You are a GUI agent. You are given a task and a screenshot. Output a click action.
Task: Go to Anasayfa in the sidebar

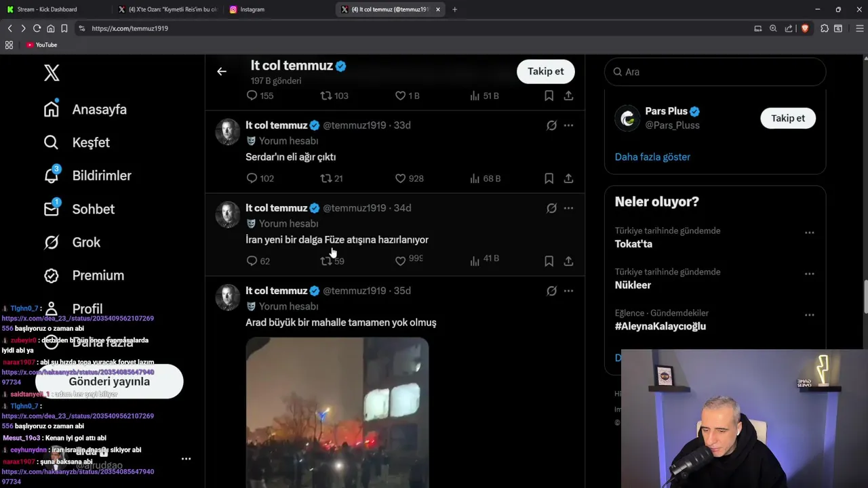85,109
